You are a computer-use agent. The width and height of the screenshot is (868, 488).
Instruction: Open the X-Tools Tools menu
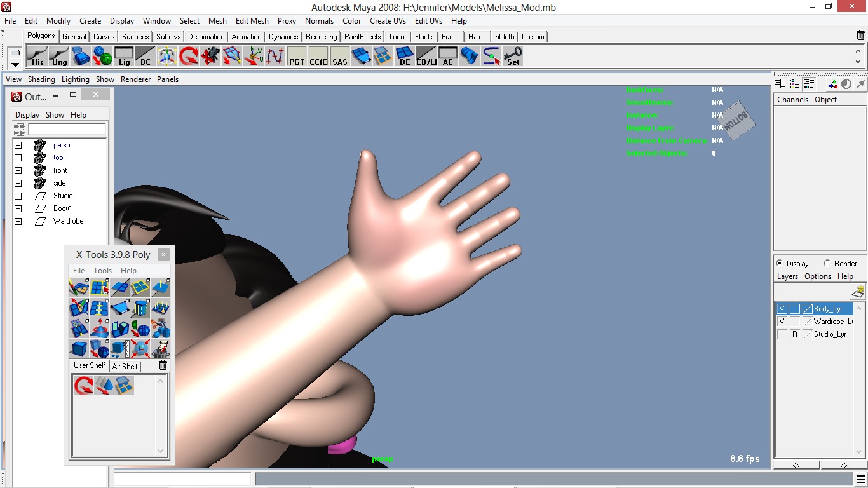[x=102, y=271]
